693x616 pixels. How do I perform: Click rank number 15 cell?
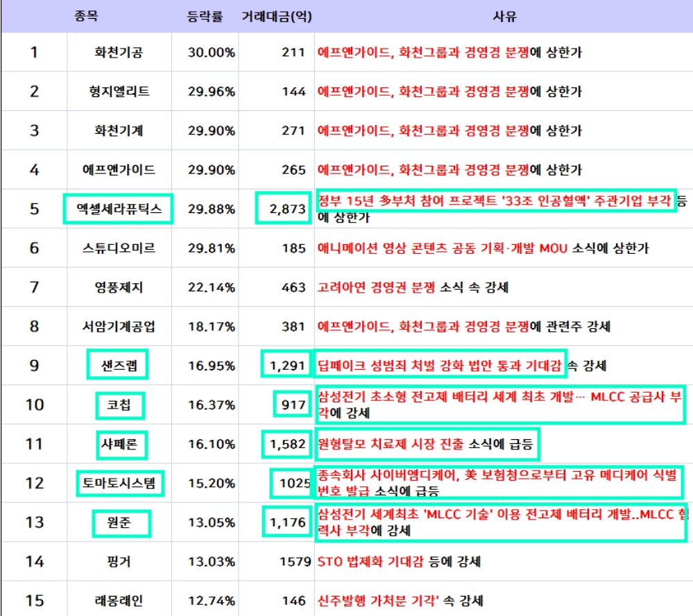click(34, 601)
